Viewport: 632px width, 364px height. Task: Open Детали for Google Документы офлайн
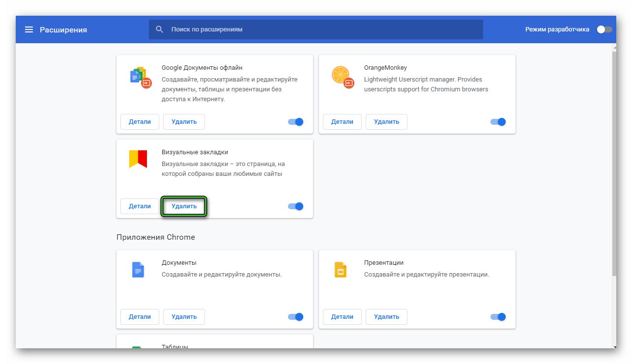(140, 122)
